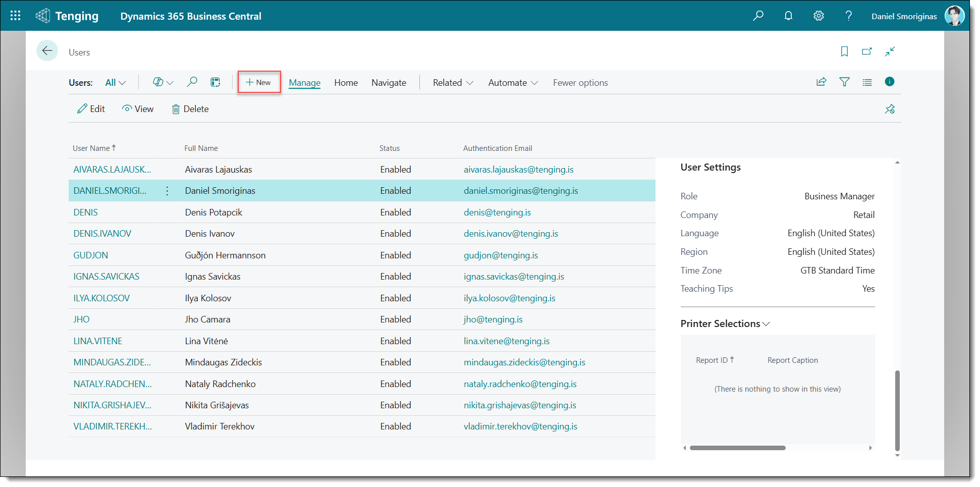Open user AIVARAS.LAJAUSK...
Viewport: 980px width, 487px height.
112,170
